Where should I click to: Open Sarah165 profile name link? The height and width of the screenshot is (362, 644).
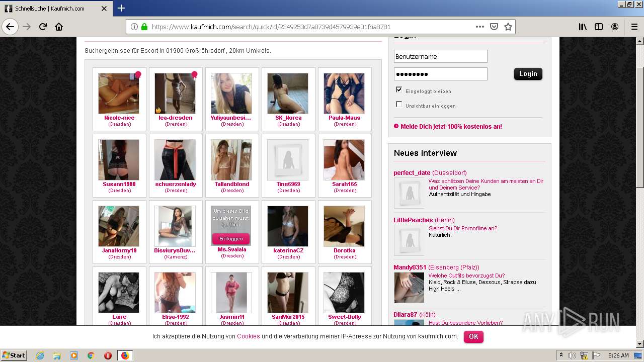pyautogui.click(x=345, y=184)
